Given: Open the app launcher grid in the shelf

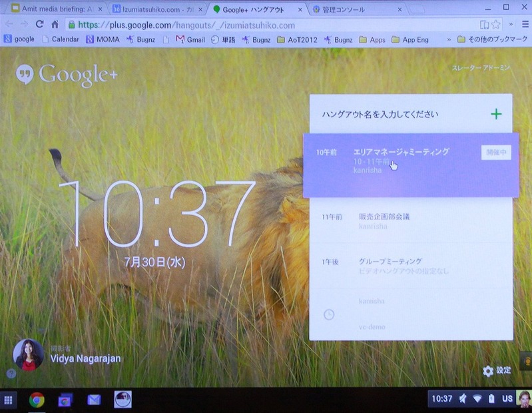Looking at the screenshot, I should tap(8, 400).
